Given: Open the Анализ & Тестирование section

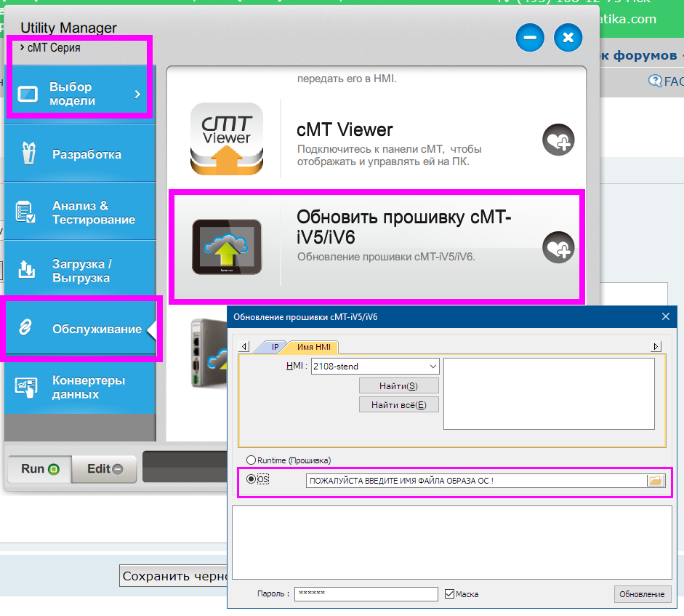Looking at the screenshot, I should 80,212.
